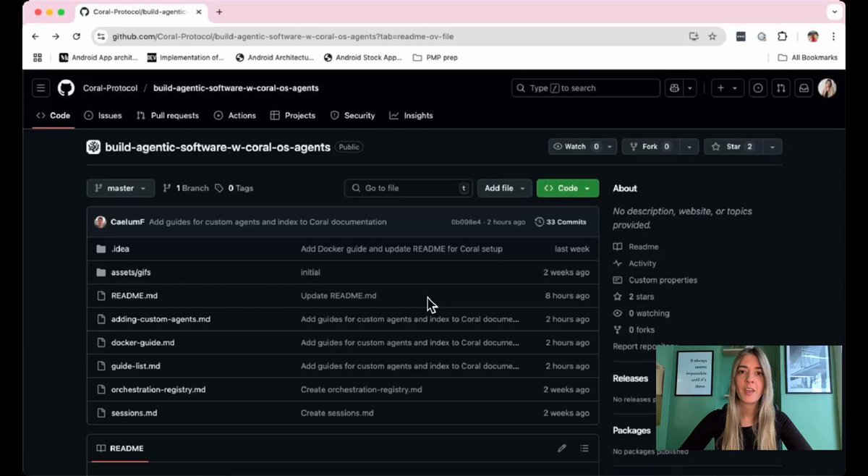Open the Projects tab

(x=292, y=116)
